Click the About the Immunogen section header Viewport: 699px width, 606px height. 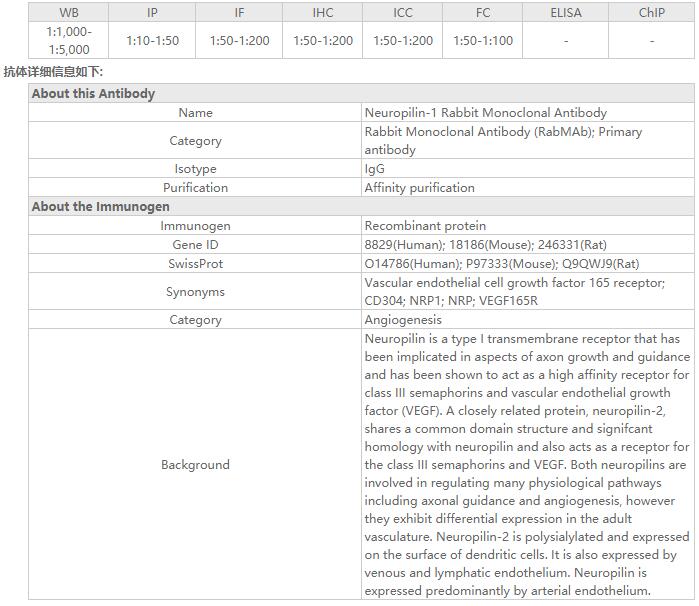coord(101,206)
